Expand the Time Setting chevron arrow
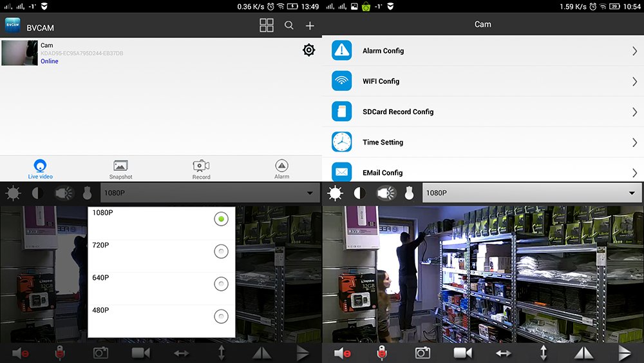This screenshot has width=644, height=363. pos(634,142)
